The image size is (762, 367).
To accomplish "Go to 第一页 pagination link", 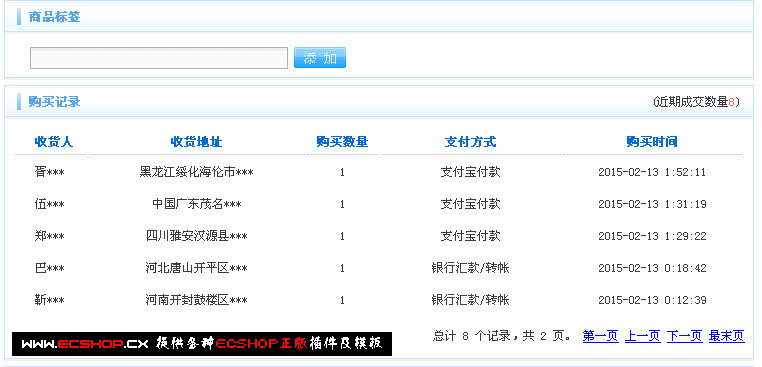I will 601,336.
